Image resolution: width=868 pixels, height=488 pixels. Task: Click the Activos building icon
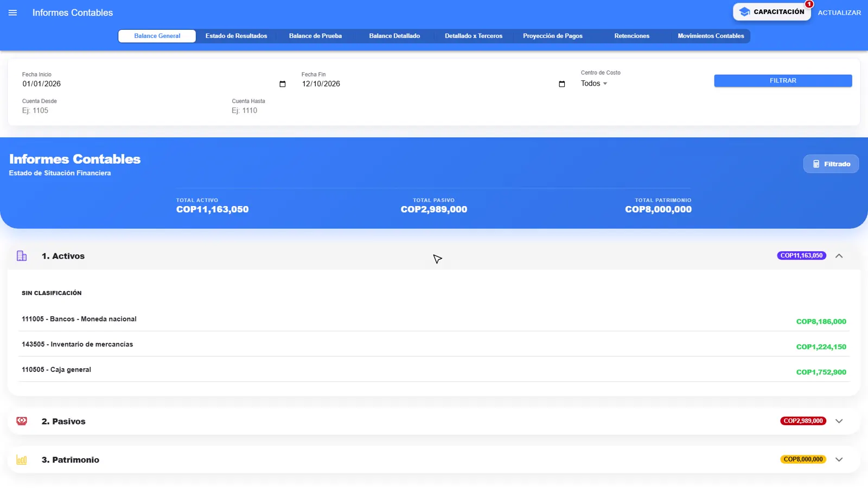22,256
